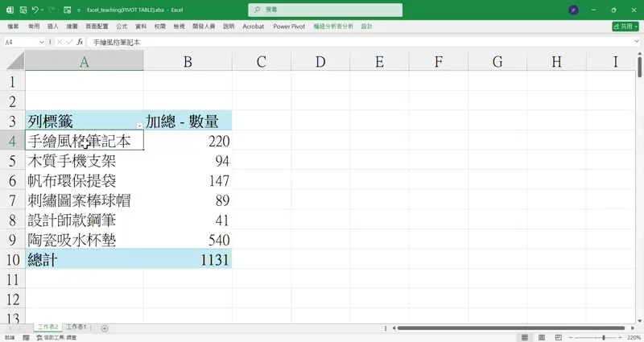Open the 列標籤 filter dropdown
Viewport: 644px width, 342px height.
(x=139, y=126)
